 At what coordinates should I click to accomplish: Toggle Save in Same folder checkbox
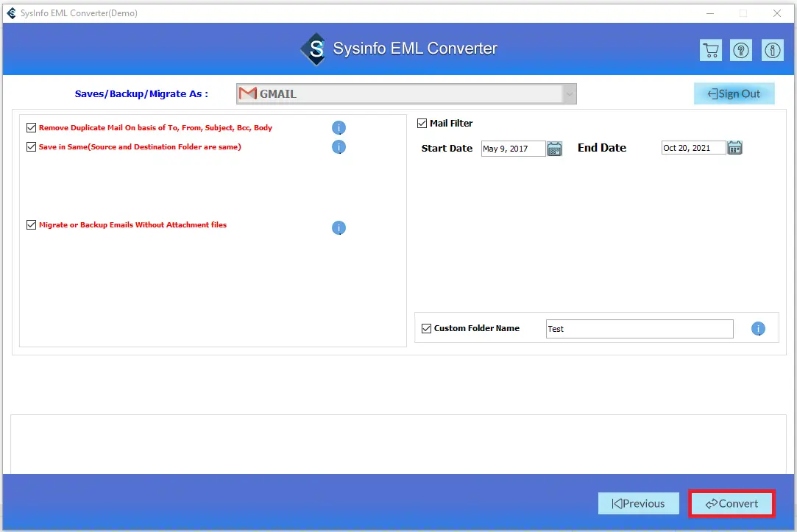(x=31, y=147)
